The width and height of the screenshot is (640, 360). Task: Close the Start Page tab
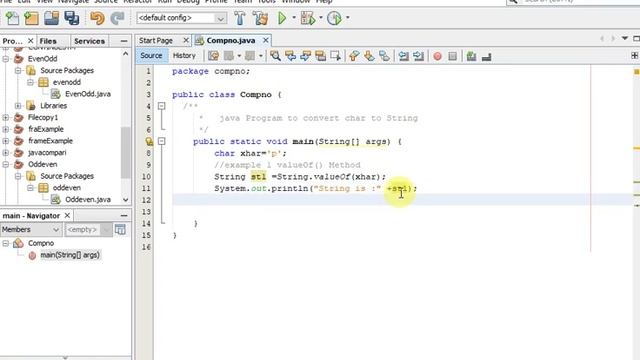click(186, 40)
